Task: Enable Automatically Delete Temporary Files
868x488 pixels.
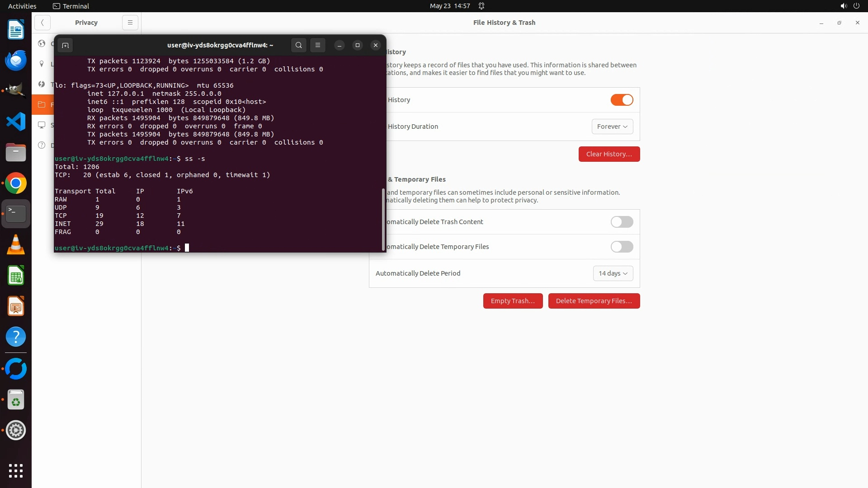Action: click(622, 247)
